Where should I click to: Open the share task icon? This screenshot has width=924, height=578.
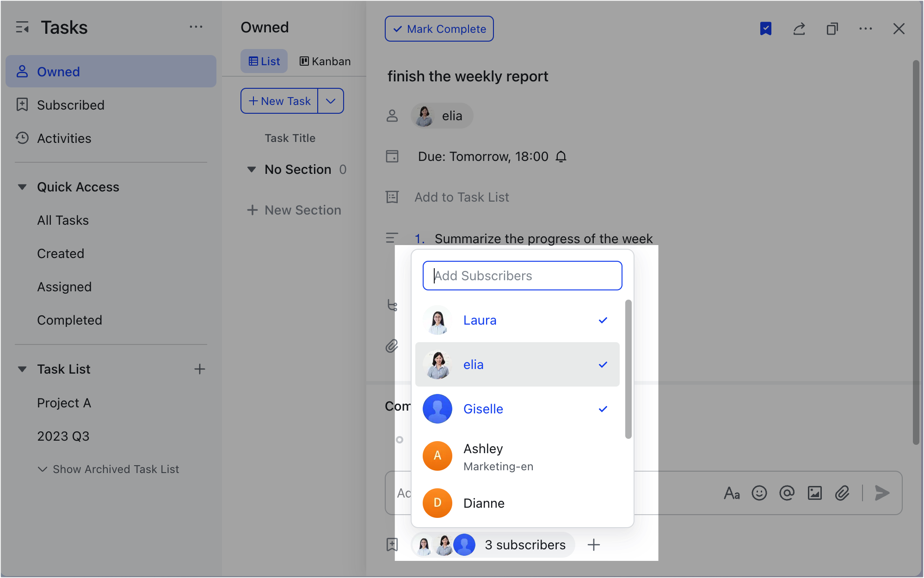click(x=799, y=29)
